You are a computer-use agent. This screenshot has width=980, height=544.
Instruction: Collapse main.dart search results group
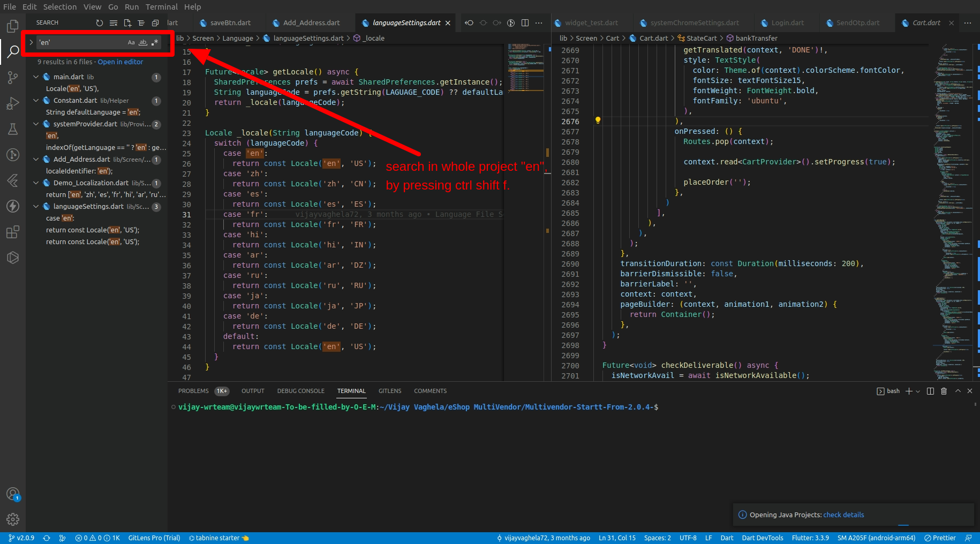click(x=36, y=77)
